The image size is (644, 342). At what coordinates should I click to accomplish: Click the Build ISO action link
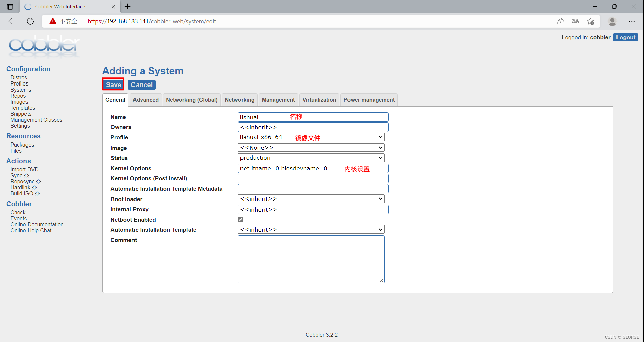[22, 194]
